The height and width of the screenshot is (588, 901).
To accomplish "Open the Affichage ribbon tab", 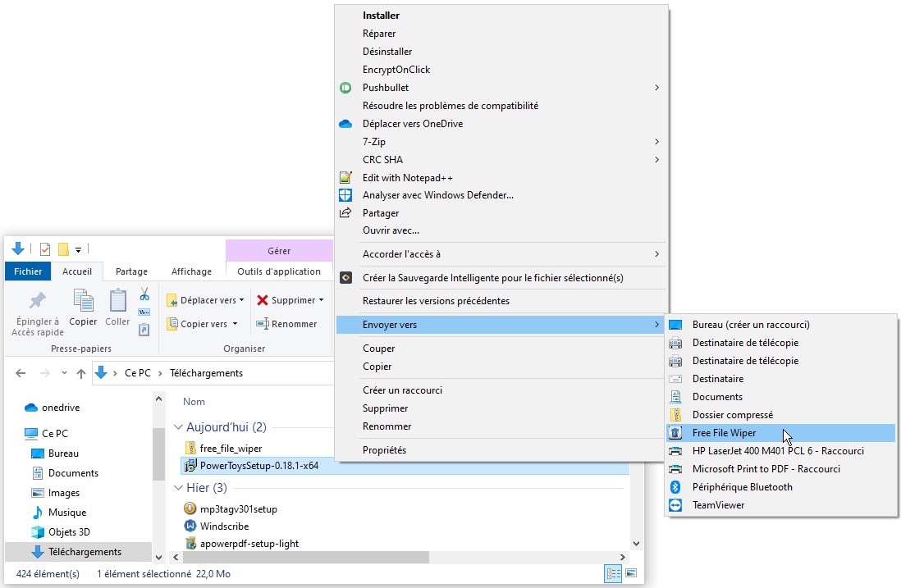I will [x=191, y=271].
